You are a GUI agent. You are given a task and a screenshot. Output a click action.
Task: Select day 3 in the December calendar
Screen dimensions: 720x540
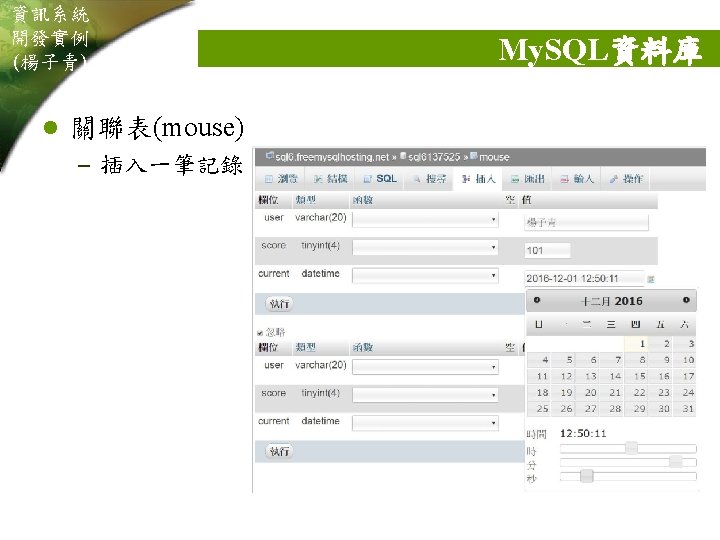point(685,344)
